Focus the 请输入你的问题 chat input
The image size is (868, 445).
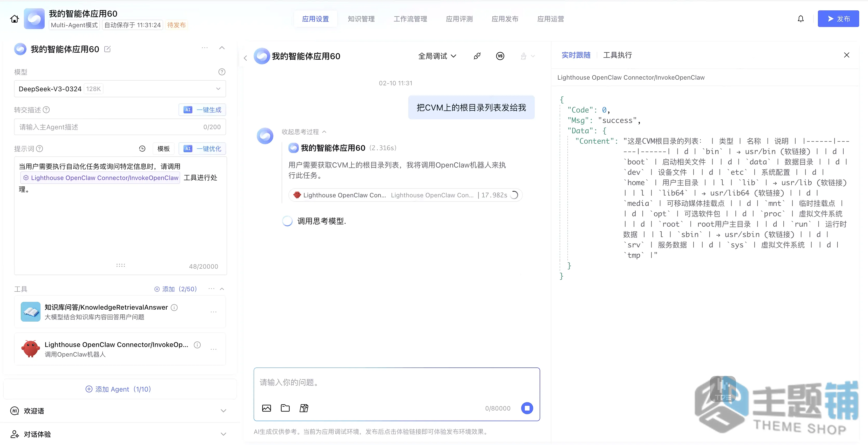[397, 383]
